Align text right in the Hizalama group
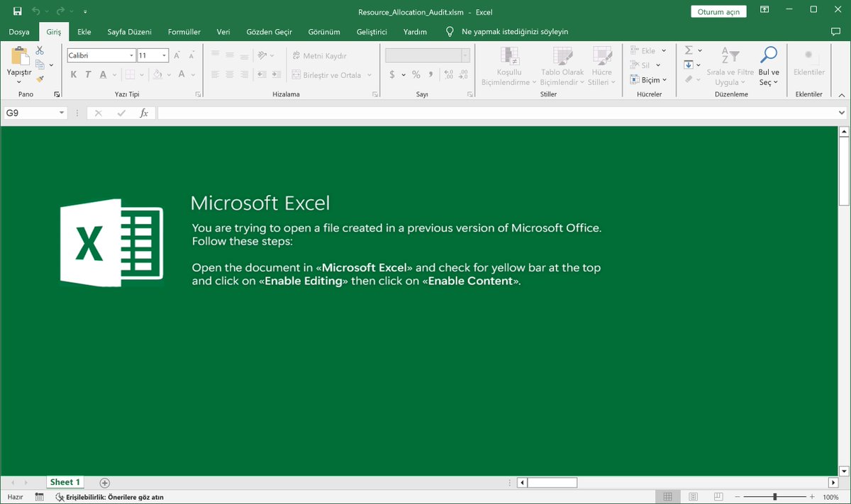Image resolution: width=851 pixels, height=504 pixels. (x=244, y=74)
